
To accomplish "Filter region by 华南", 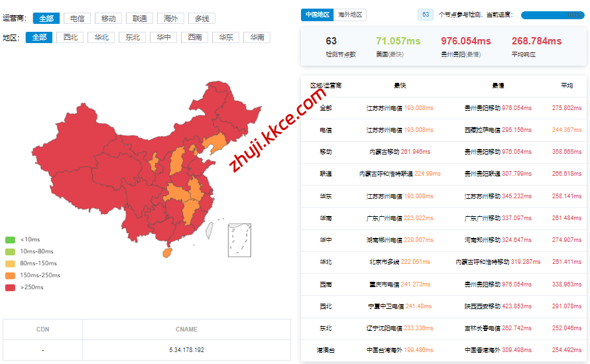I will click(257, 38).
